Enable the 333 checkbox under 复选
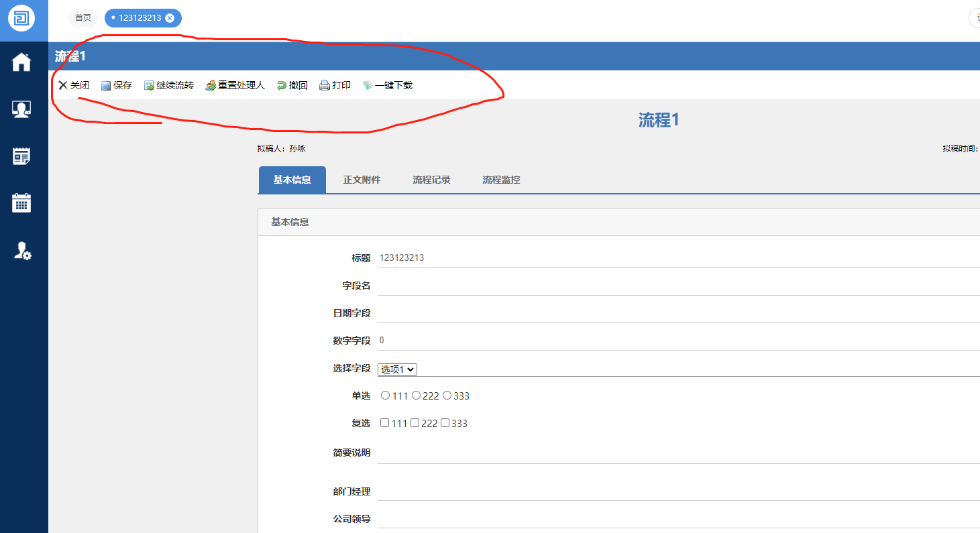Screen dimensions: 980x533 pyautogui.click(x=445, y=423)
